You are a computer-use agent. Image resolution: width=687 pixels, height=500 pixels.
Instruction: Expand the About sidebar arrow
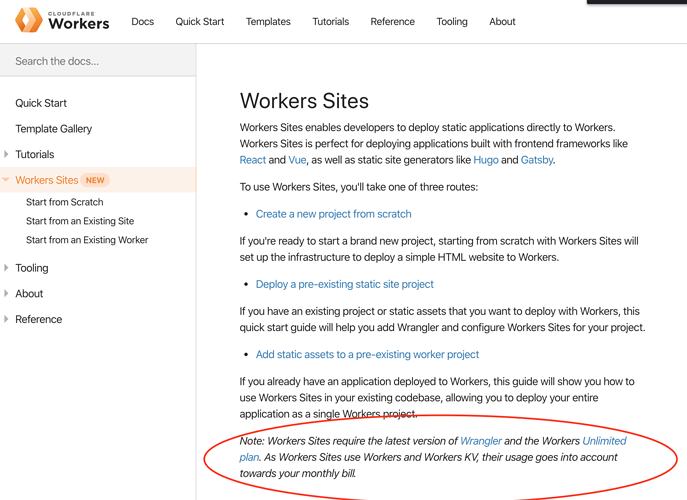click(7, 294)
